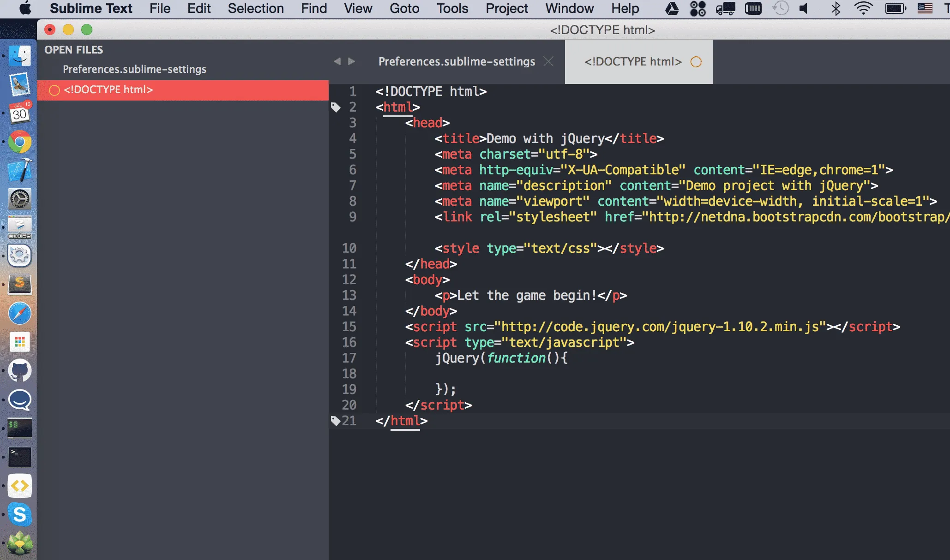Viewport: 950px width, 560px height.
Task: Open Google Drive in the menu bar
Action: pyautogui.click(x=672, y=8)
